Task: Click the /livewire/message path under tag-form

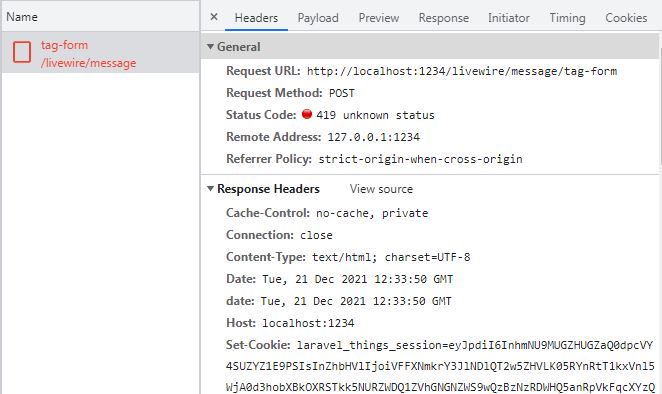Action: tap(88, 63)
